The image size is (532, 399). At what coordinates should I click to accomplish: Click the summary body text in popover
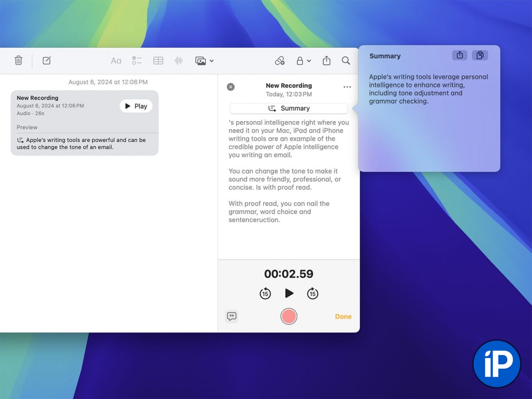429,89
